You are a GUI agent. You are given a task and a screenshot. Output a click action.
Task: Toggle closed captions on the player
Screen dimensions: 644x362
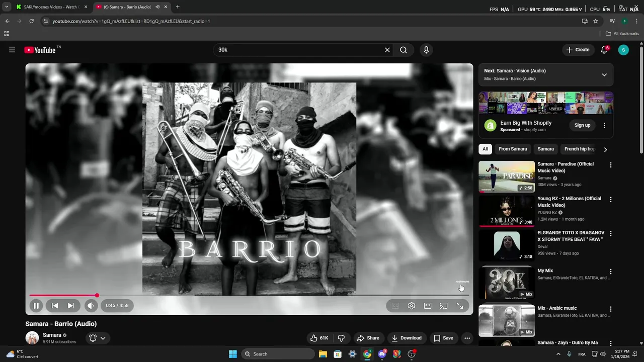pyautogui.click(x=395, y=306)
